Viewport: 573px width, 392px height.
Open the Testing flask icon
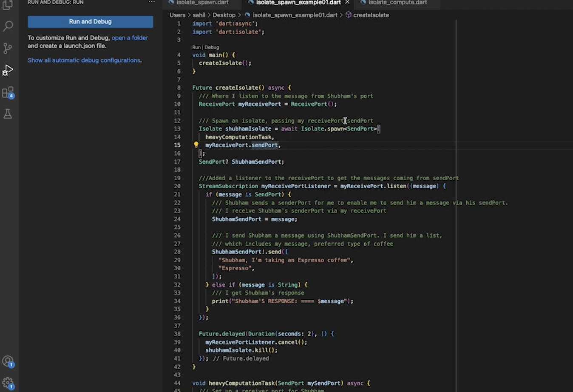8,114
